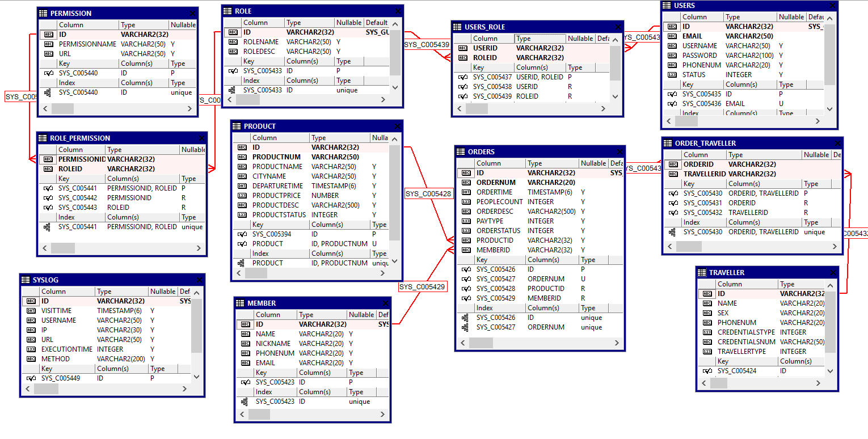Viewport: 868px width, 439px height.
Task: Click the key icon beside SYS_C005436 in USERS
Action: pos(672,104)
